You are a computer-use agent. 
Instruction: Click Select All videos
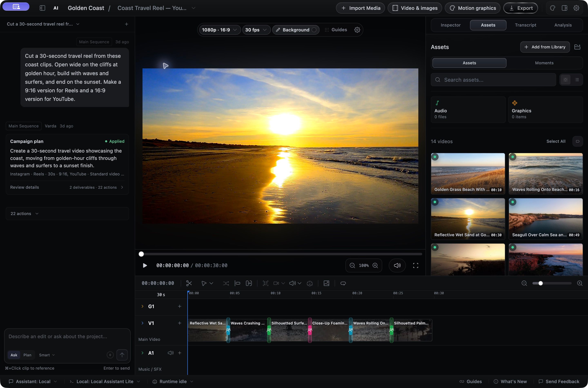point(556,141)
